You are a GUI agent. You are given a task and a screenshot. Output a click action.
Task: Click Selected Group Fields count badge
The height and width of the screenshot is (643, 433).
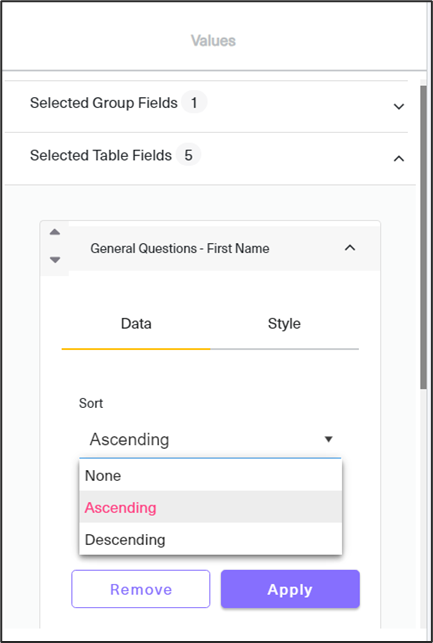(x=194, y=102)
